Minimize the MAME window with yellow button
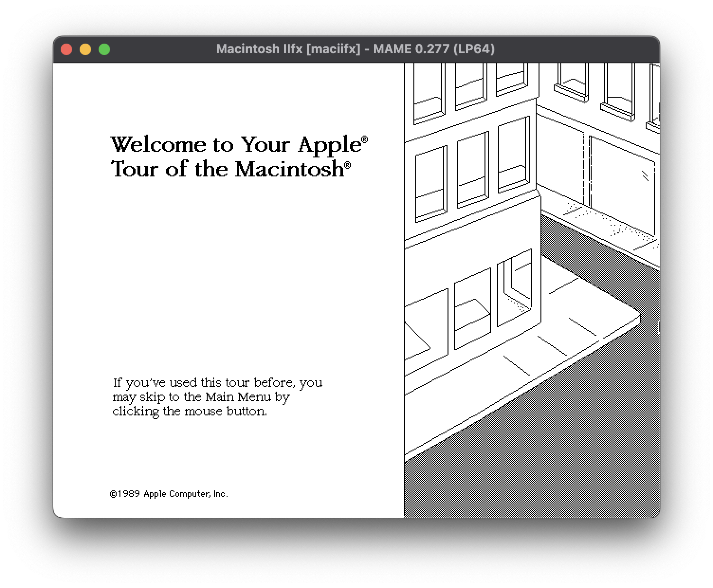This screenshot has width=713, height=588. tap(85, 49)
